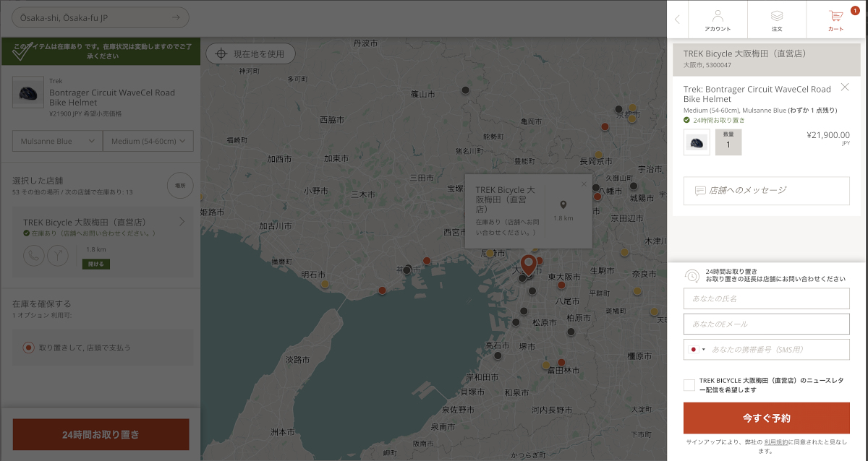Open the 利用規約 terms of use link
Image resolution: width=868 pixels, height=461 pixels.
778,442
